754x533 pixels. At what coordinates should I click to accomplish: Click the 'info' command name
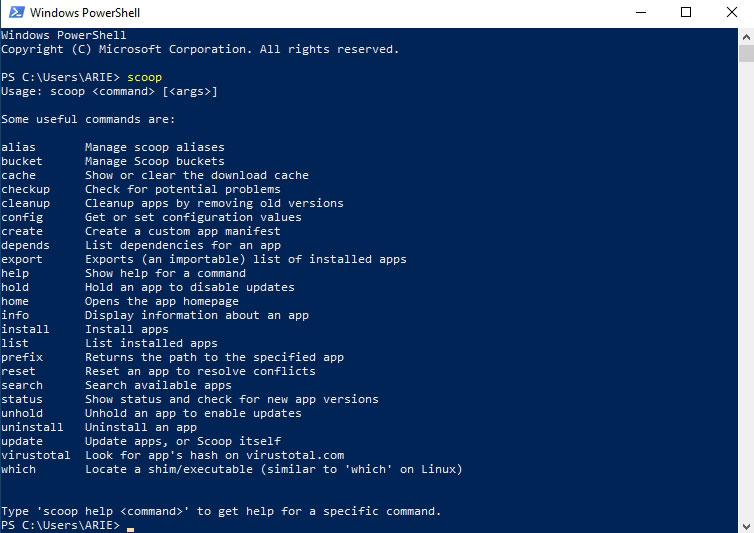pos(15,315)
